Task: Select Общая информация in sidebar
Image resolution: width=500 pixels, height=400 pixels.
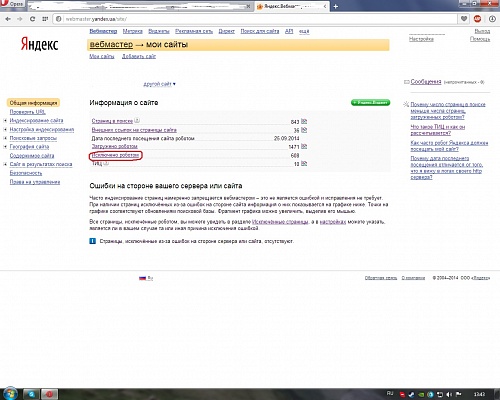Action: [33, 103]
